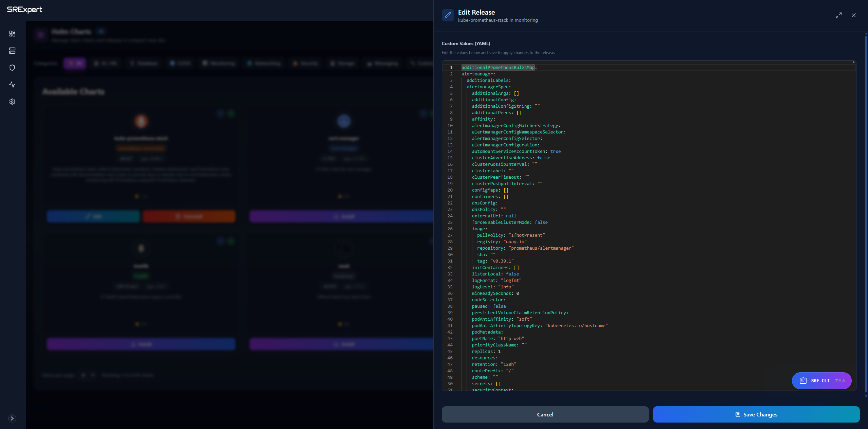Expand the Edit Release dialog to fullscreen
868x429 pixels.
pos(838,15)
